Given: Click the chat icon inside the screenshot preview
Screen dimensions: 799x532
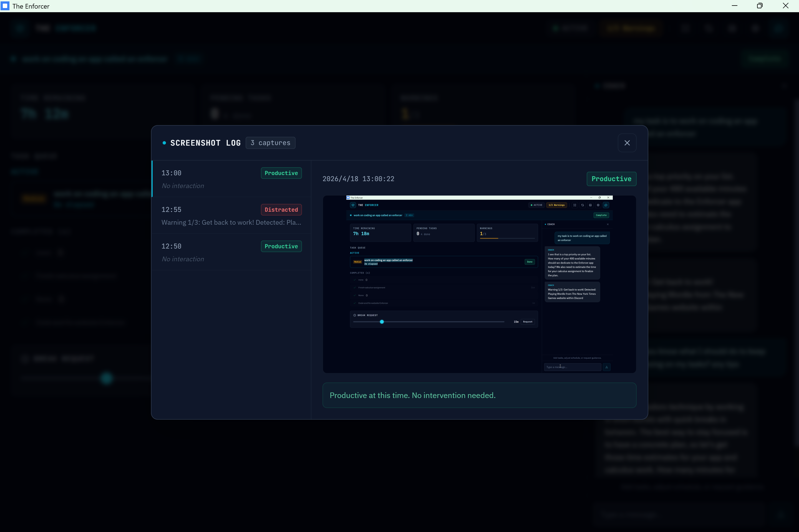Looking at the screenshot, I should (x=606, y=205).
